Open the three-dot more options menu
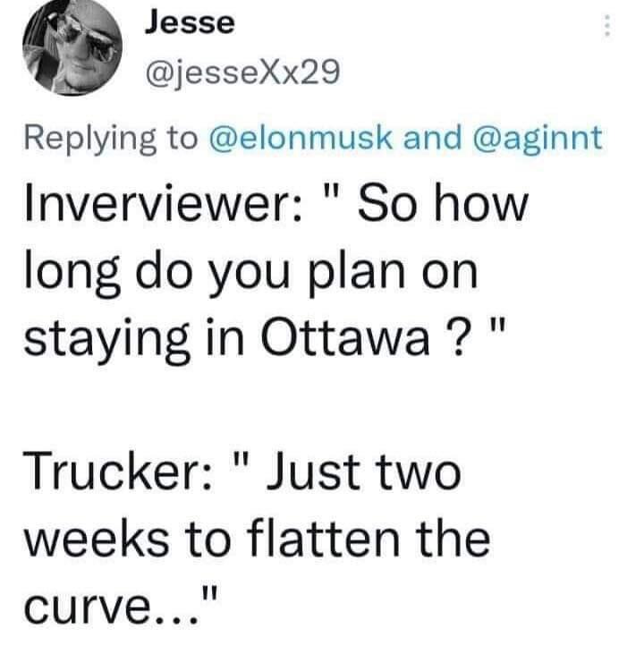This screenshot has height=663, width=644. pyautogui.click(x=609, y=27)
